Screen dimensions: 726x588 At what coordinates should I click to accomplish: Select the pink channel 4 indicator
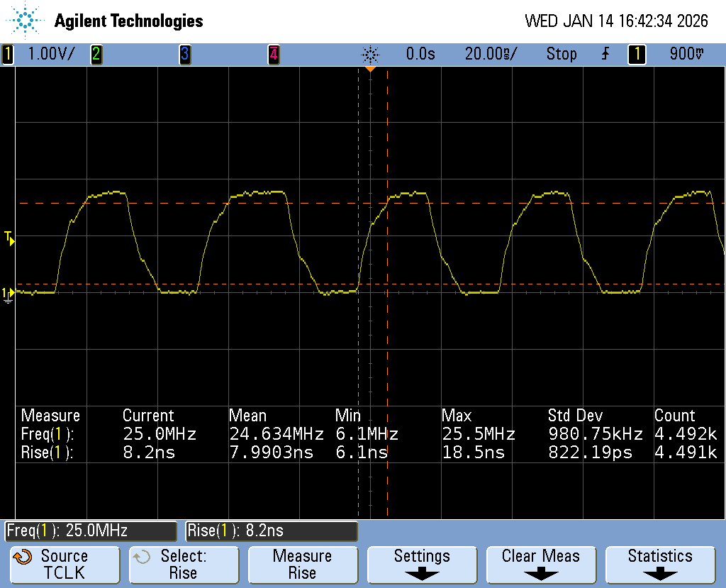[273, 54]
